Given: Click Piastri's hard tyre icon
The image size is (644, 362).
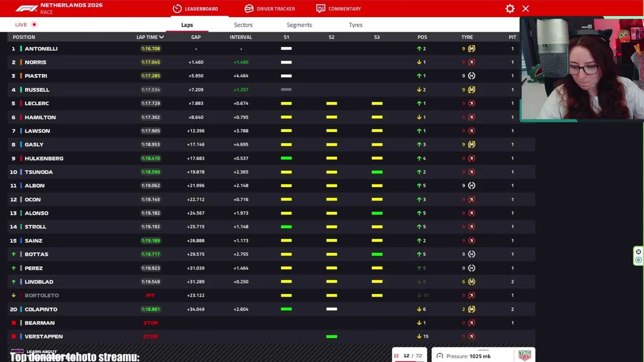Looking at the screenshot, I should point(471,76).
